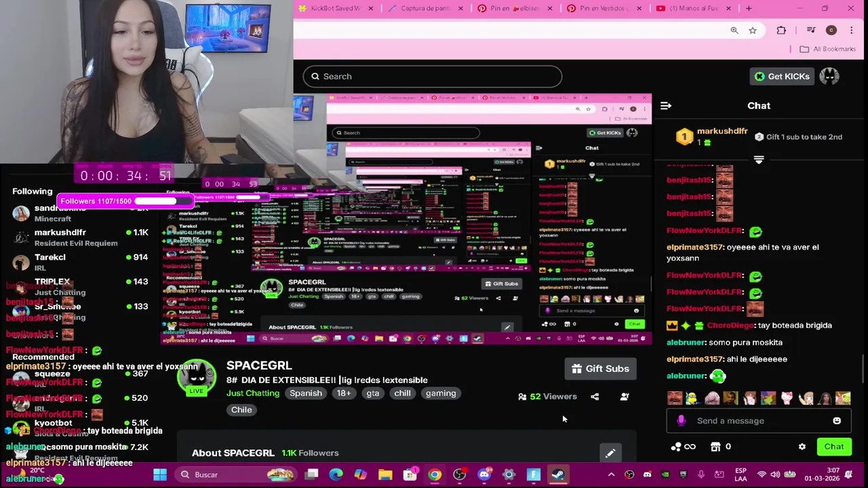Viewport: 868px width, 488px height.
Task: Open Google Chrome from the taskbar
Action: coord(435,474)
